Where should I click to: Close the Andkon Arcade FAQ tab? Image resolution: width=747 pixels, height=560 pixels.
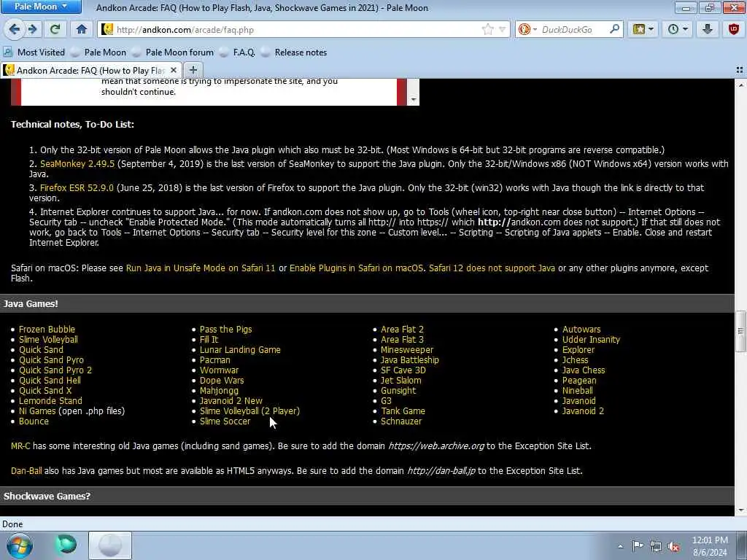click(x=174, y=71)
